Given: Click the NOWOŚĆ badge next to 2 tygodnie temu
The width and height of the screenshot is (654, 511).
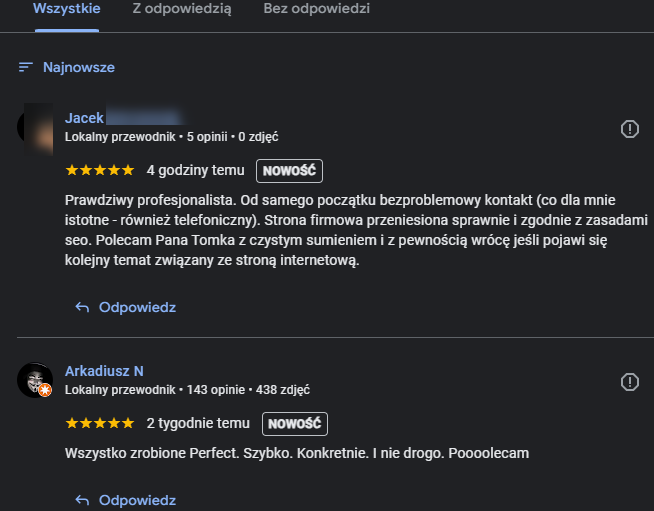Looking at the screenshot, I should (295, 424).
